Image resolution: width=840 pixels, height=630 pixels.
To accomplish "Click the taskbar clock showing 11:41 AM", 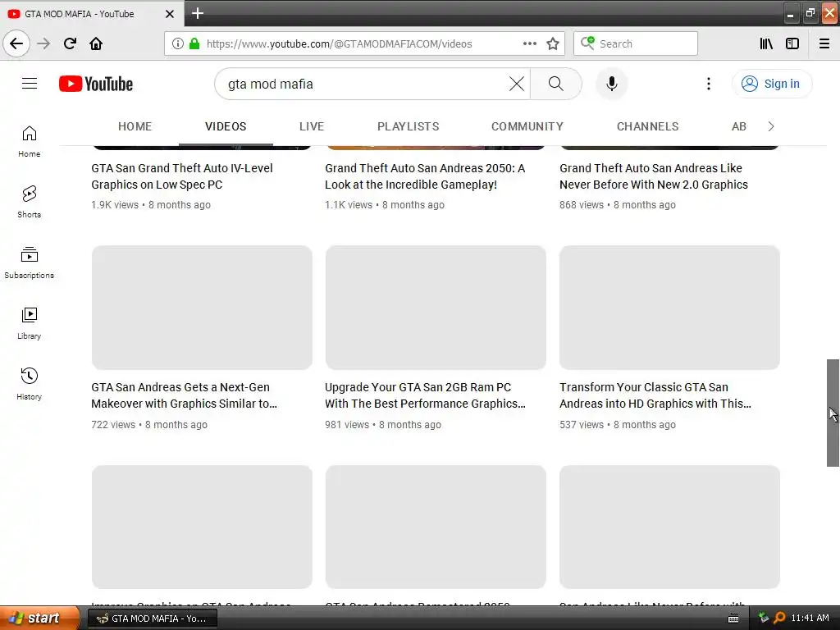I will tap(810, 618).
